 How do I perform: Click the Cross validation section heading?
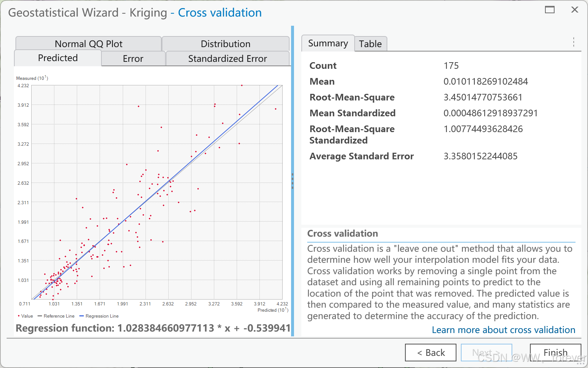(343, 233)
